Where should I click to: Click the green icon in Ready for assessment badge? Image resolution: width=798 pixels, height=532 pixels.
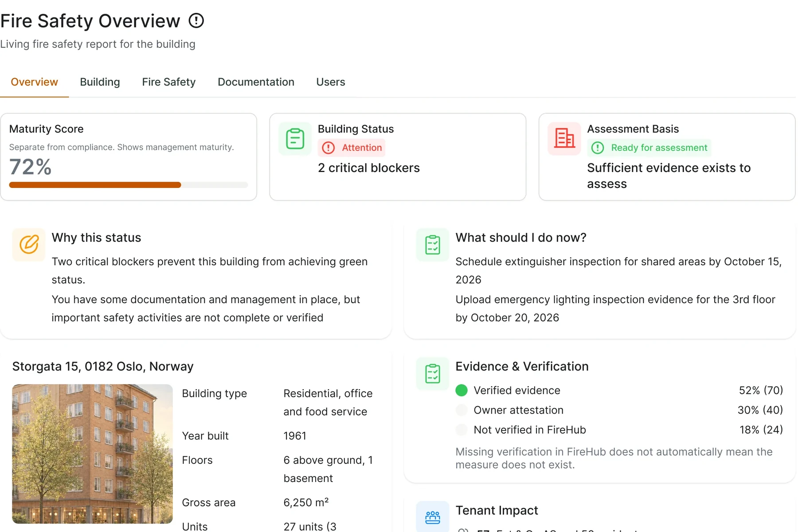pos(598,148)
